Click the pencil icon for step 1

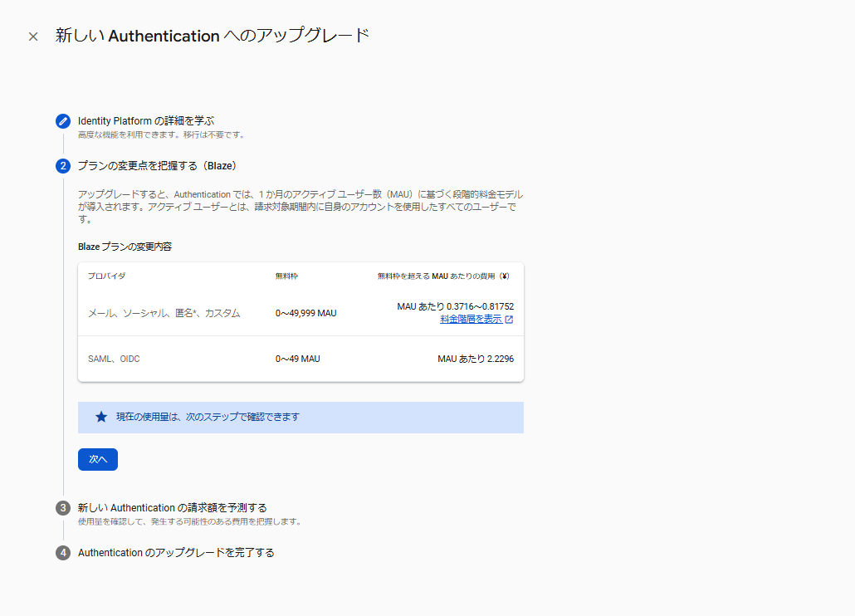coord(63,121)
